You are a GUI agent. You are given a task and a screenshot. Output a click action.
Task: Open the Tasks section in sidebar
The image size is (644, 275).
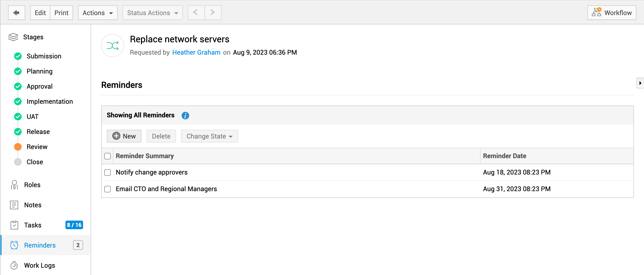[33, 225]
